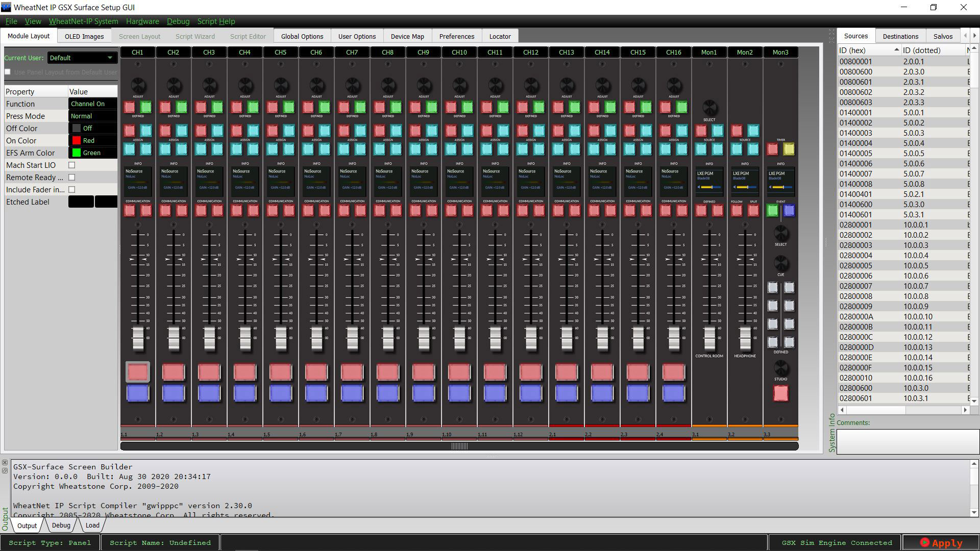Switch to the Global Options tab
Viewport: 980px width, 551px height.
[302, 36]
